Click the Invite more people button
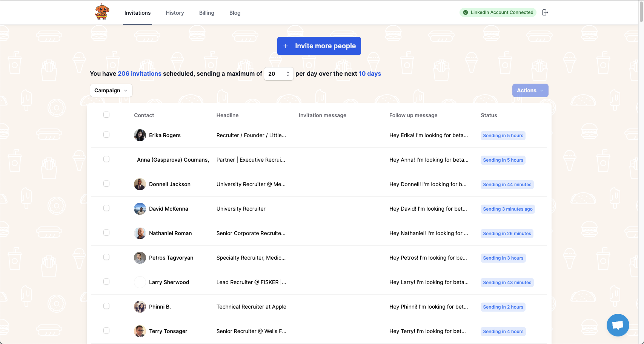The width and height of the screenshot is (644, 344). click(319, 46)
